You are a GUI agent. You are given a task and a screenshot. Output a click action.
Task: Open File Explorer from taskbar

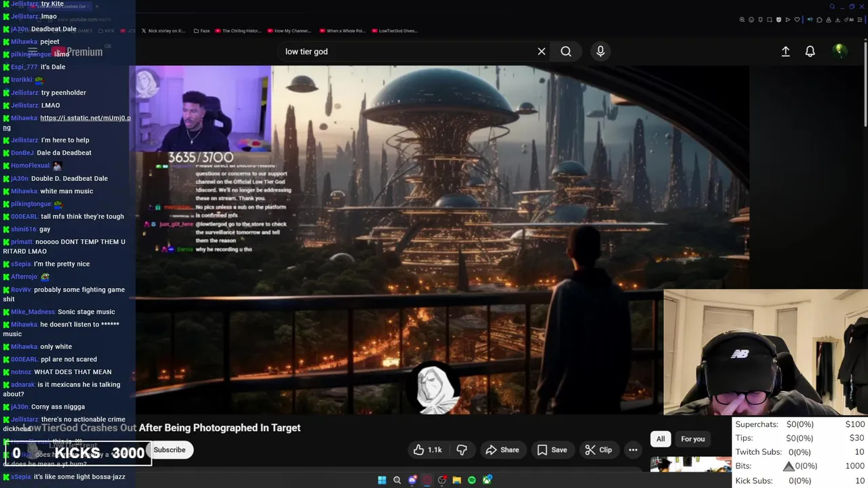pos(456,480)
